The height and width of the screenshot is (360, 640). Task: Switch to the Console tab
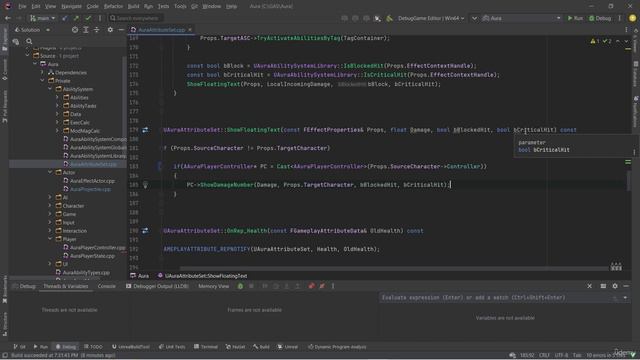click(107, 286)
